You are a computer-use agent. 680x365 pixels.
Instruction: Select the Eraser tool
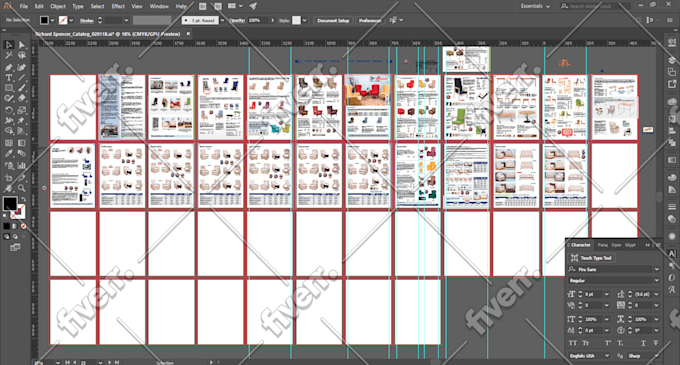coord(22,99)
